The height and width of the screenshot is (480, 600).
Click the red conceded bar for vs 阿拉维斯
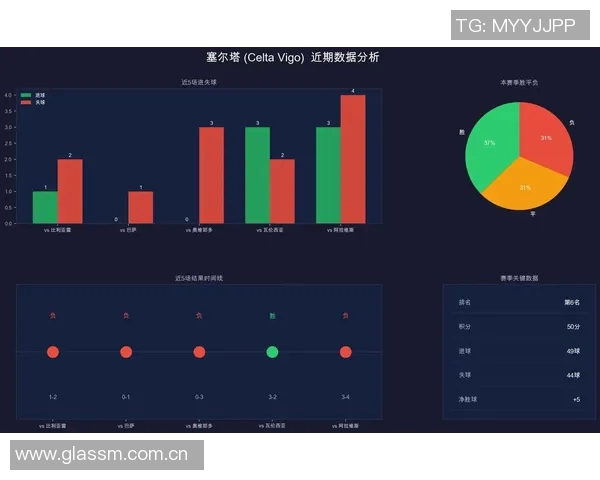pos(353,159)
